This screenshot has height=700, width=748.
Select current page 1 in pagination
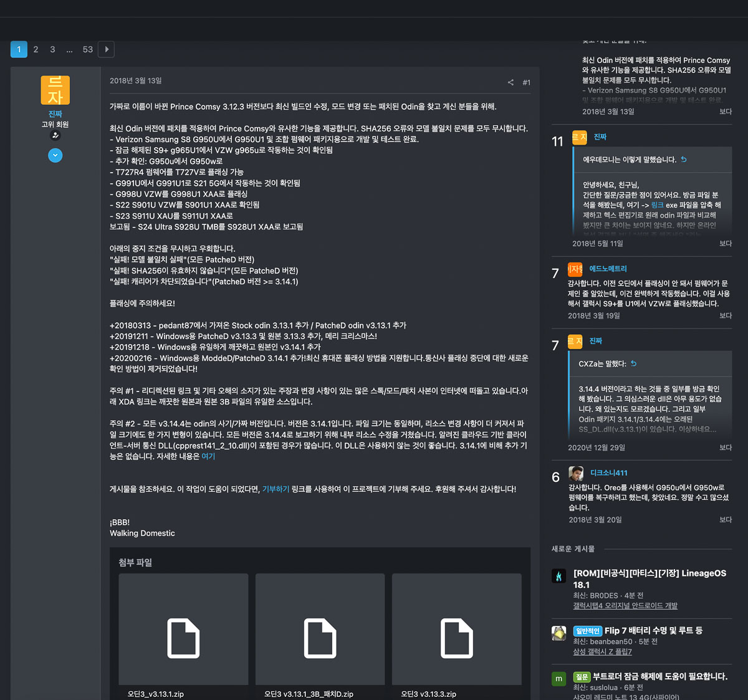click(x=19, y=49)
